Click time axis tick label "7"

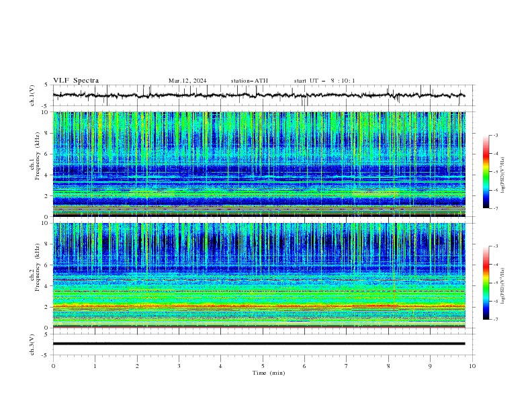pos(347,366)
